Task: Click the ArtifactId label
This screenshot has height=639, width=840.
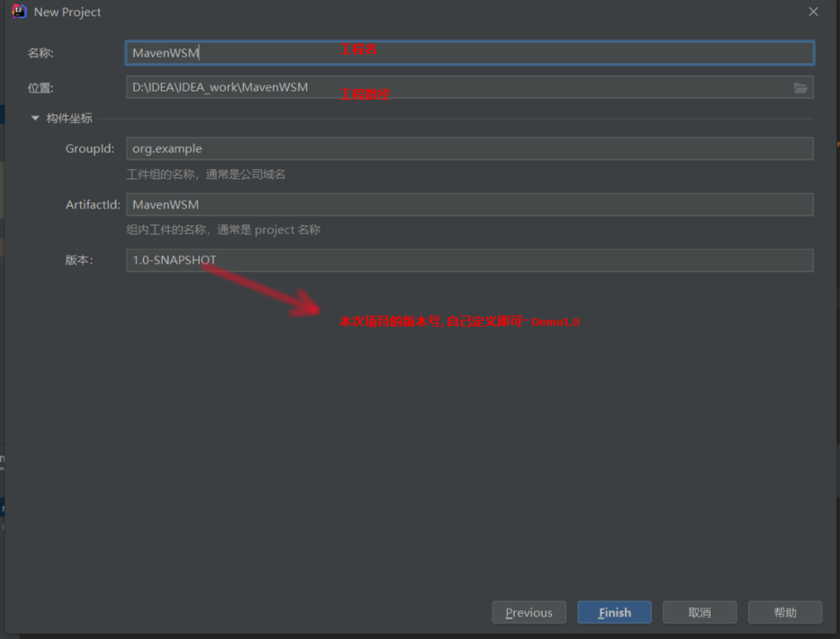Action: pyautogui.click(x=93, y=204)
